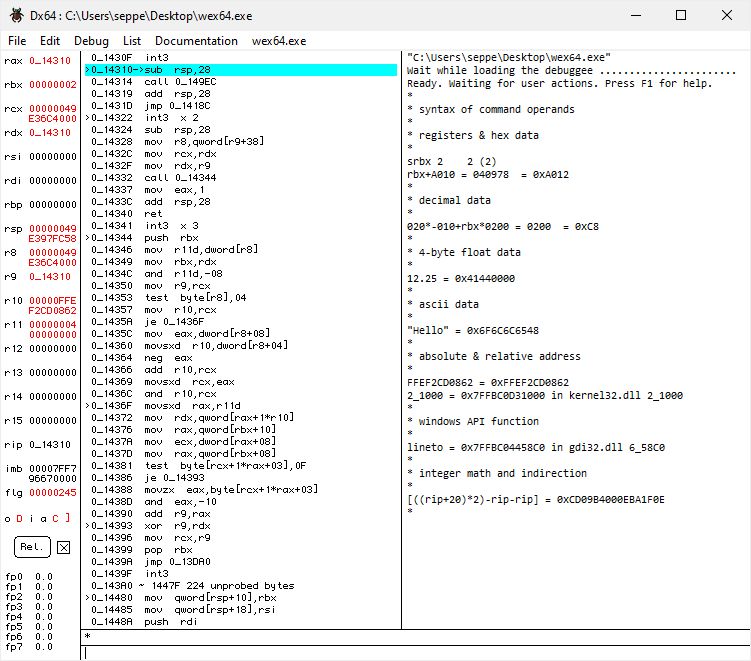The image size is (751, 661).
Task: Select the line 0_14480 mov qword[rsp+10],rbx
Action: (181, 598)
